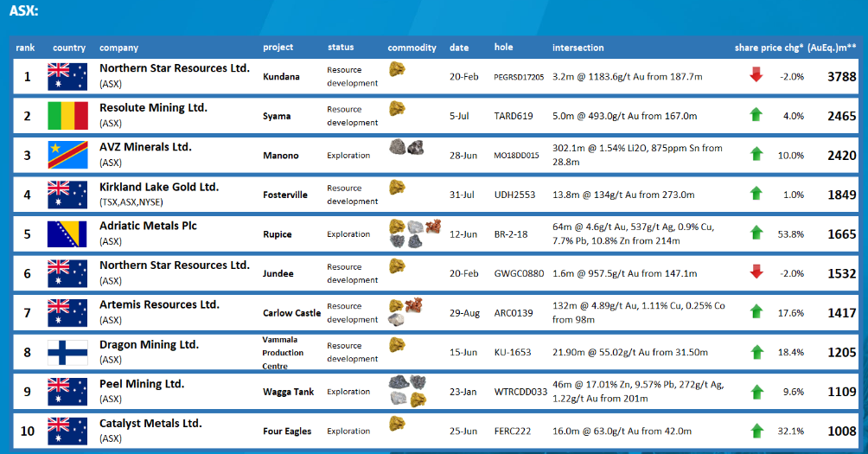This screenshot has height=454, width=868.
Task: Click the green up arrow for Adriatic Metals
Action: coord(756,233)
